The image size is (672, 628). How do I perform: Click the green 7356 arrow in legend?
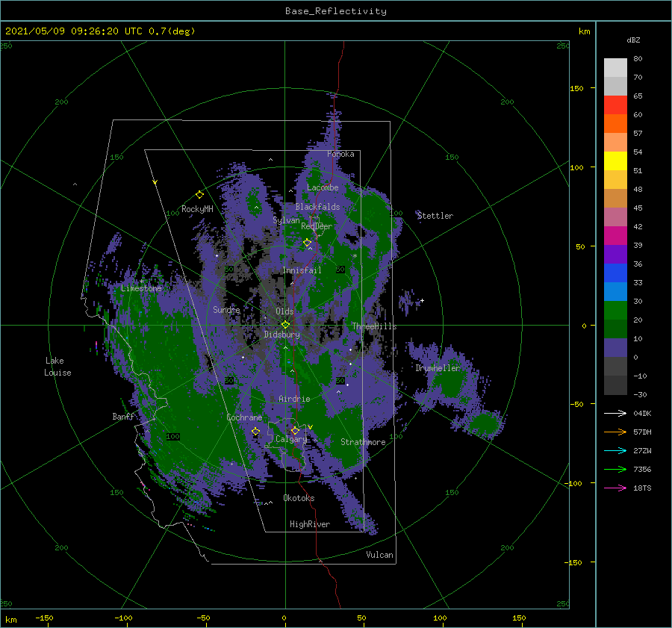(x=615, y=470)
